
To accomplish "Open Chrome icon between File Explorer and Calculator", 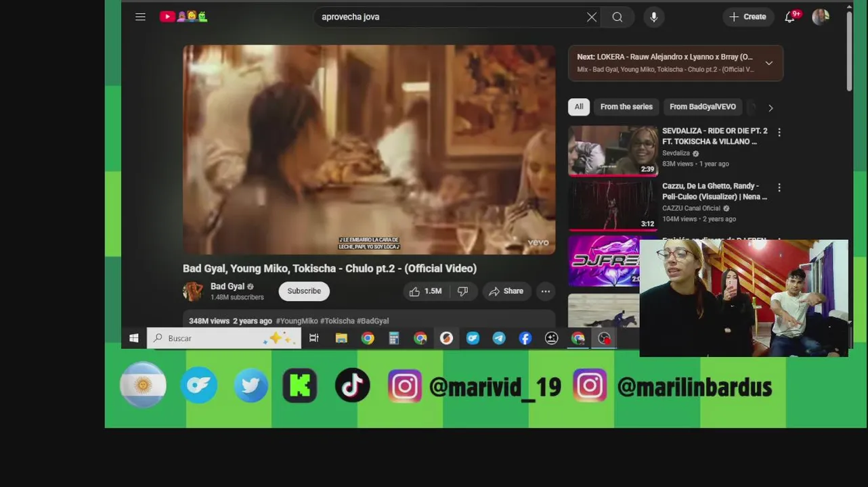I will coord(368,338).
